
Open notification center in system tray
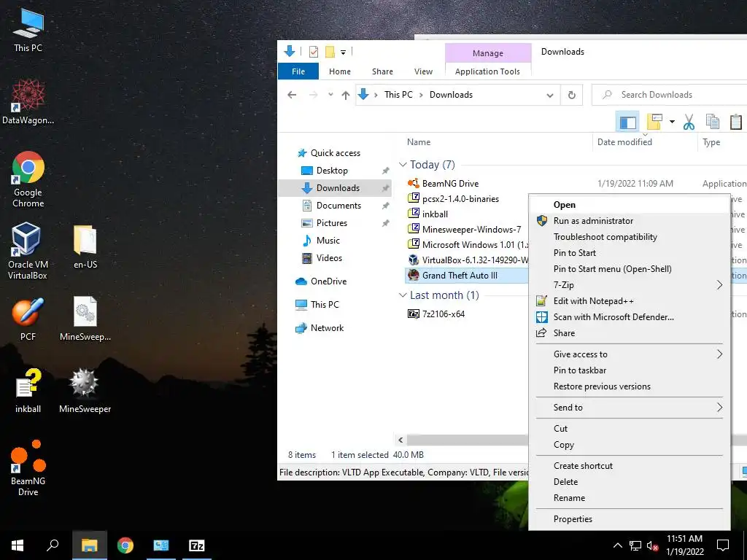(x=723, y=545)
